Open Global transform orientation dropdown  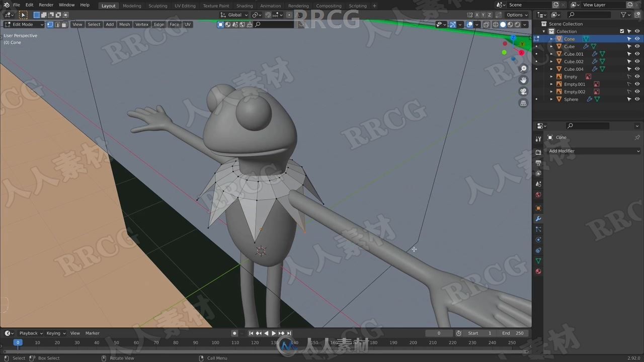(x=235, y=15)
